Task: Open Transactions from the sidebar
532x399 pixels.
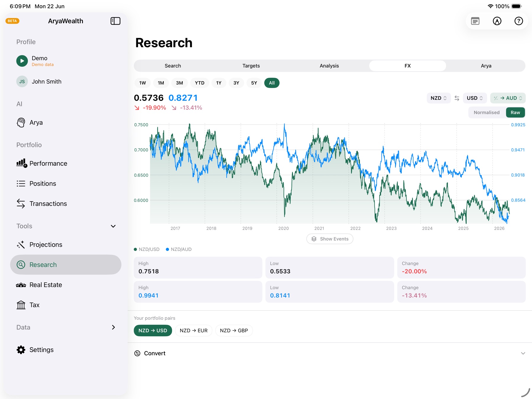Action: pos(66,204)
